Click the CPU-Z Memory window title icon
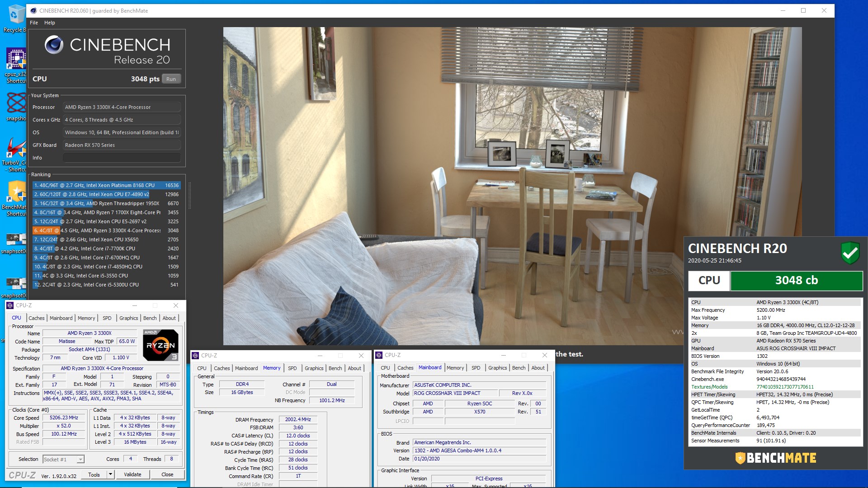The image size is (868, 488). coord(195,356)
